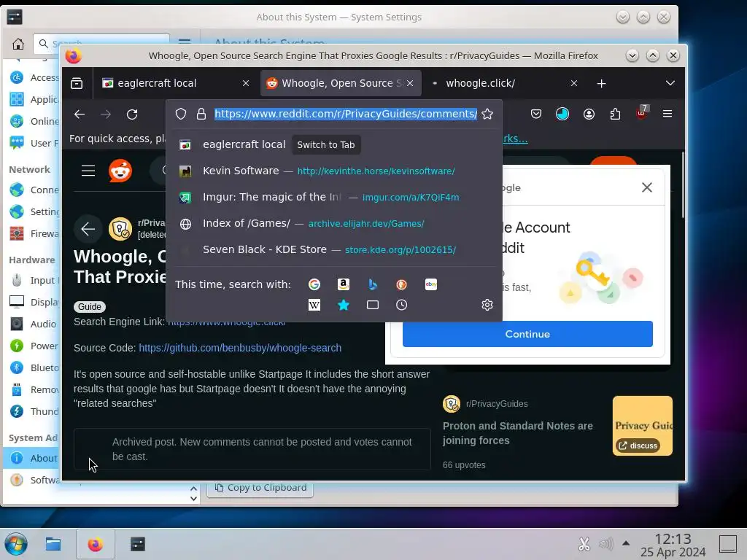Open Firefox application hamburger menu
The width and height of the screenshot is (747, 560).
(667, 114)
